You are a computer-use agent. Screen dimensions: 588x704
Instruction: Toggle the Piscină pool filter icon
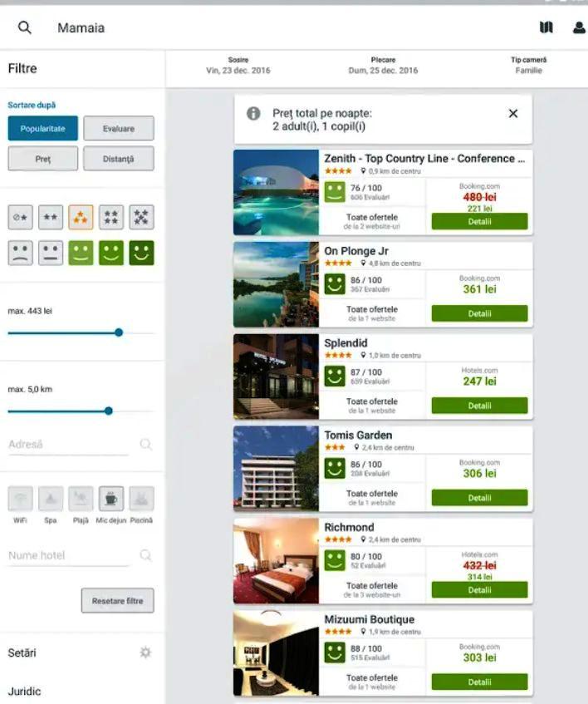pyautogui.click(x=141, y=499)
